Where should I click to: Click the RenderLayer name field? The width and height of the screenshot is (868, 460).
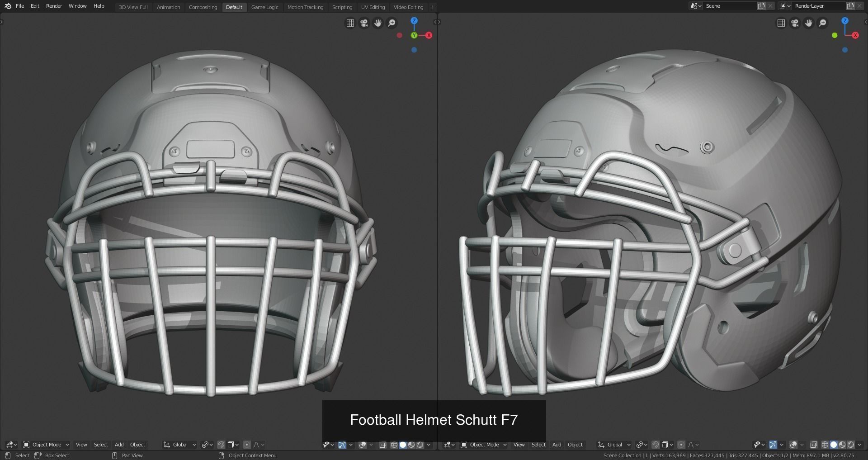click(x=819, y=6)
